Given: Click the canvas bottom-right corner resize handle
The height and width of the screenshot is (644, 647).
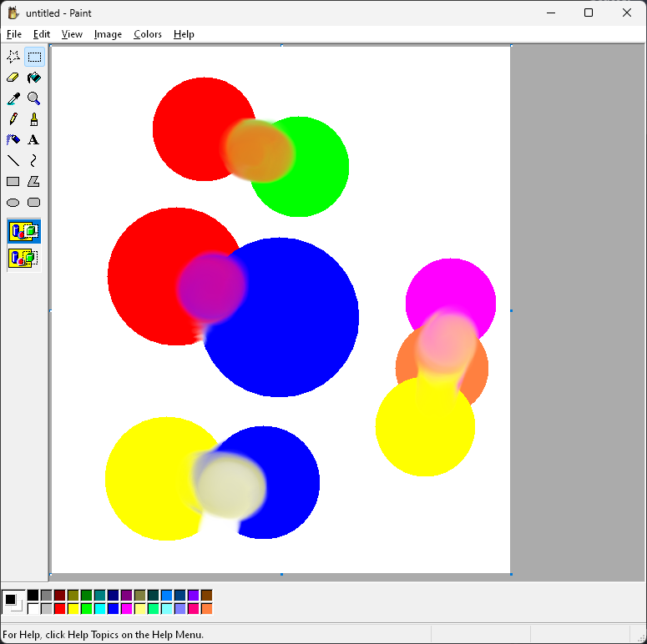Looking at the screenshot, I should coord(511,574).
